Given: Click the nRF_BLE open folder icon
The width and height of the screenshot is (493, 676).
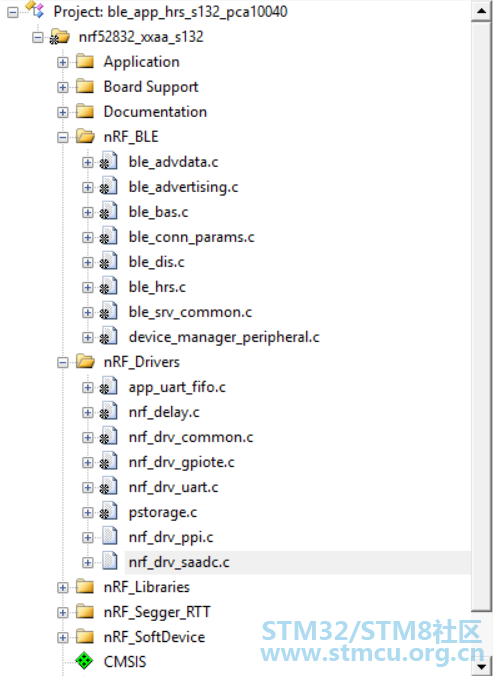Looking at the screenshot, I should (x=85, y=137).
